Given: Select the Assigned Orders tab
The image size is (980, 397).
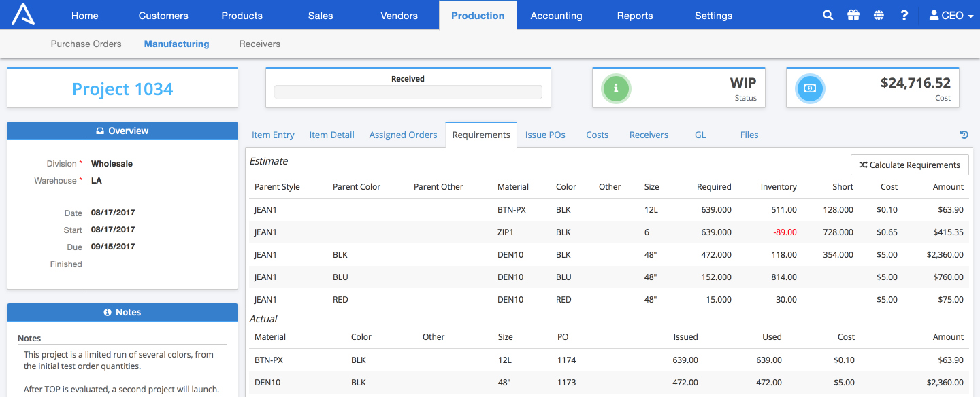Looking at the screenshot, I should pos(403,135).
